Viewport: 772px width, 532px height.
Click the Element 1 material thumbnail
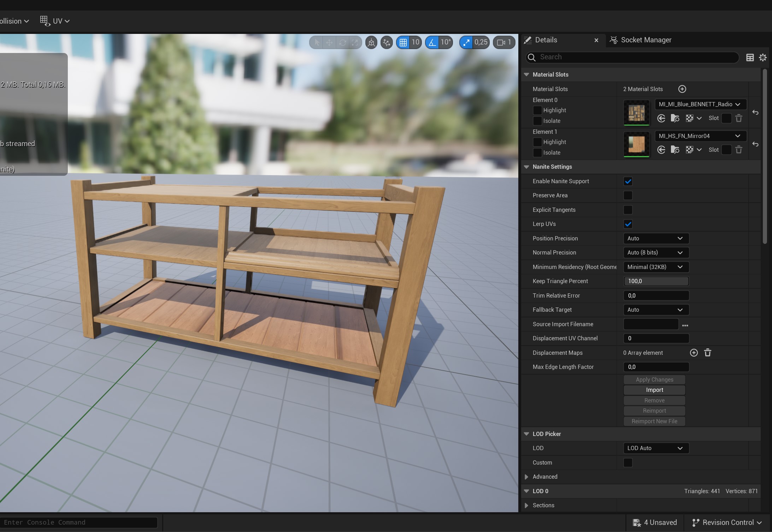[x=636, y=144]
